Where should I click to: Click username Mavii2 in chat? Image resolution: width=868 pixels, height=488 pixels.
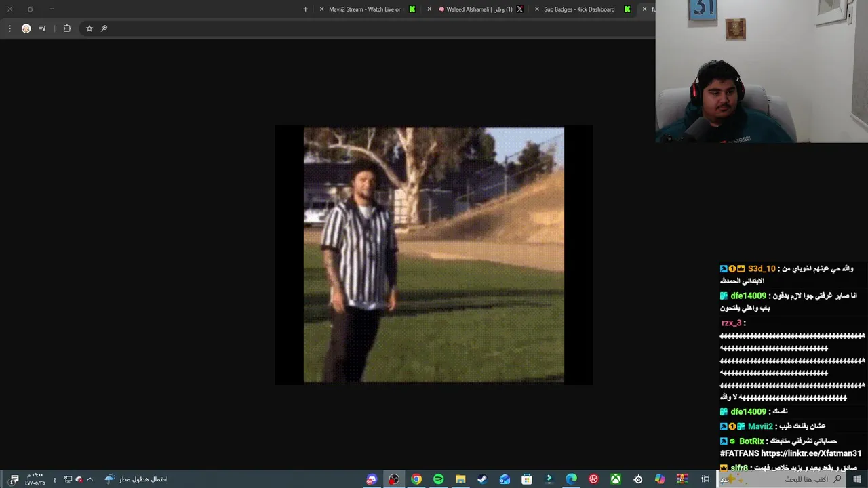coord(760,426)
